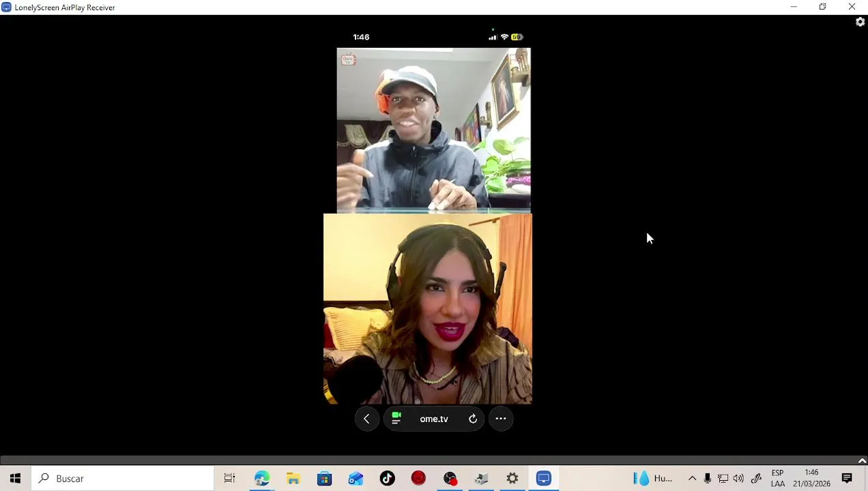This screenshot has width=868, height=491.
Task: Tap the back arrow in mirrored browser
Action: [366, 419]
